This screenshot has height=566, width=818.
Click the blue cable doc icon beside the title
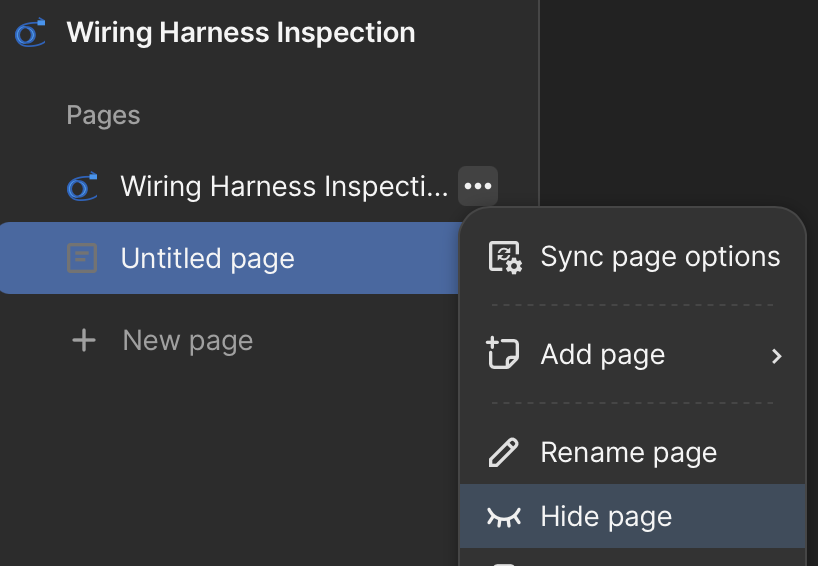(29, 33)
